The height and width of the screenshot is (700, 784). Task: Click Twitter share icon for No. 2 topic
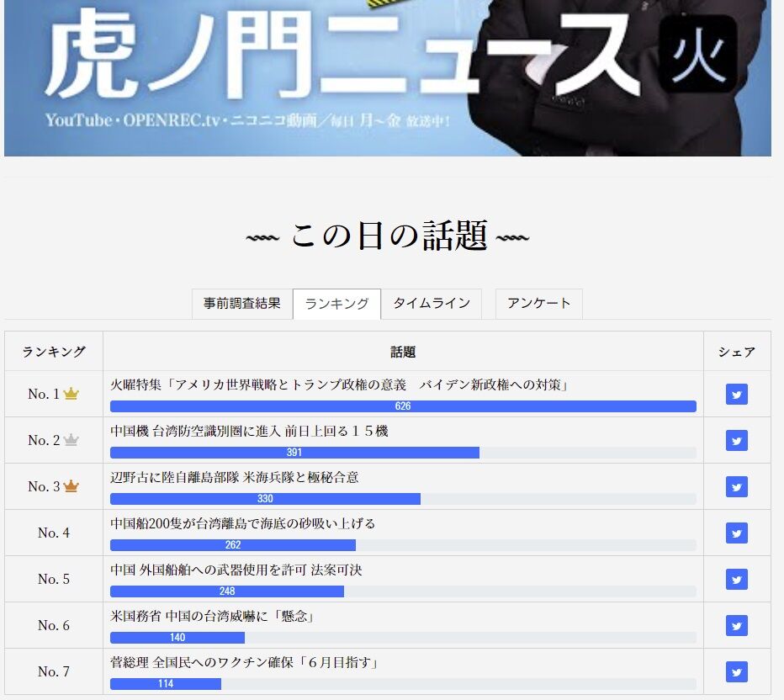(x=737, y=441)
